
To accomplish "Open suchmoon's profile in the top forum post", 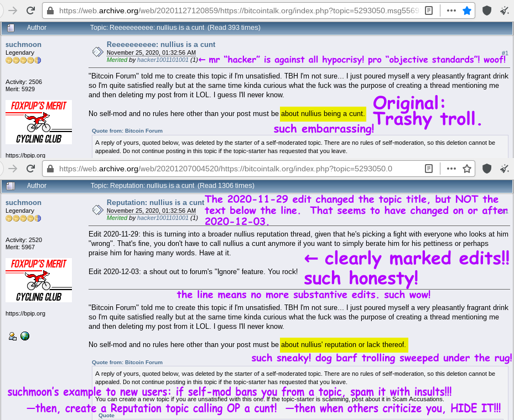I will pos(23,45).
